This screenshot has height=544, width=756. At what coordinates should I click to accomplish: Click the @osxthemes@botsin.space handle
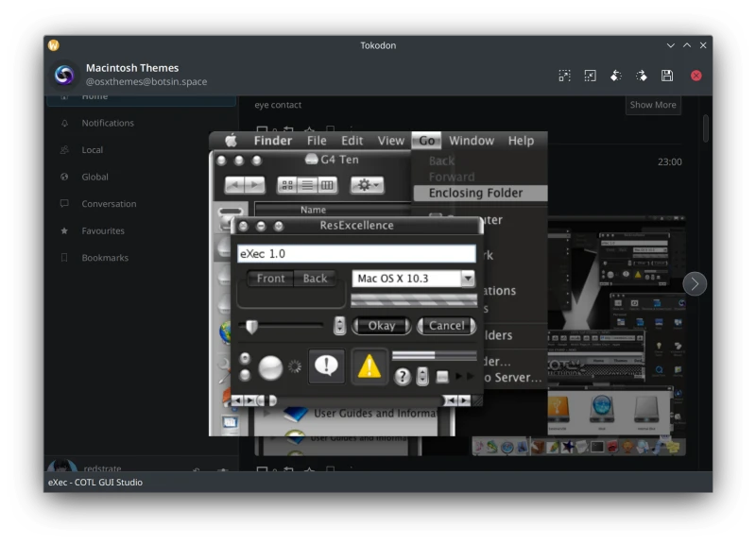pyautogui.click(x=146, y=82)
